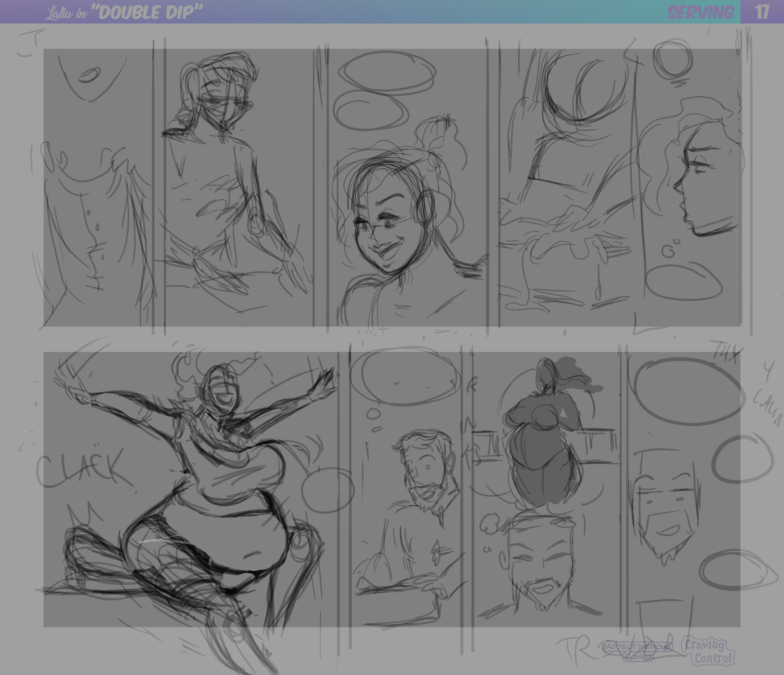784x675 pixels.
Task: Click the Craving Control logo
Action: click(708, 651)
